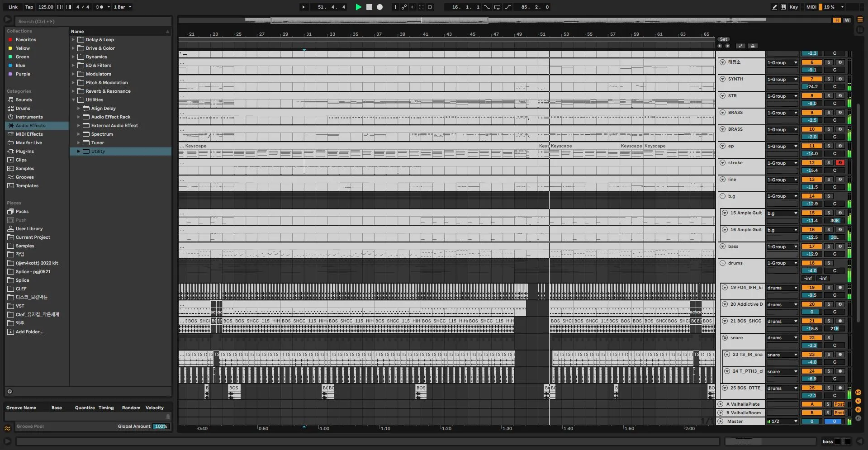Toggle the Returns section R button
This screenshot has height=450, width=868.
[x=858, y=401]
